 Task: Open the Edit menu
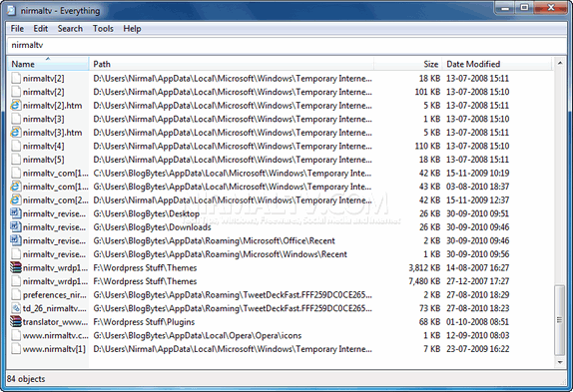tap(41, 29)
